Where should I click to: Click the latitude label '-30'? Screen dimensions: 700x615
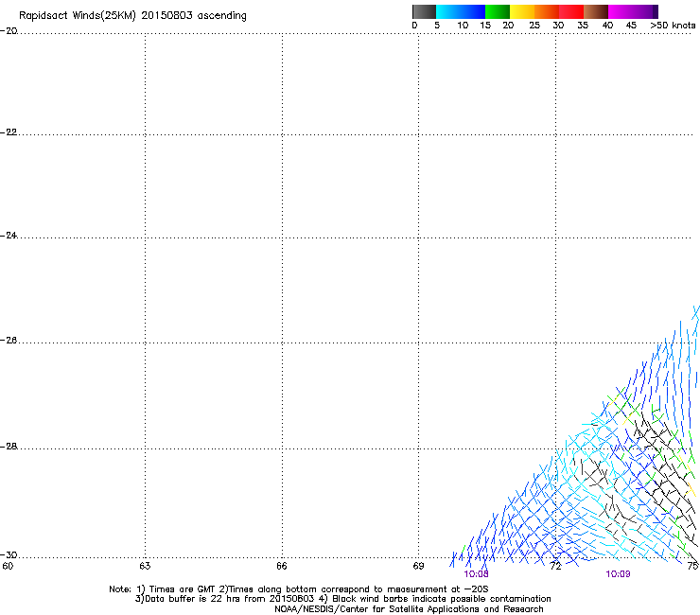click(x=9, y=555)
